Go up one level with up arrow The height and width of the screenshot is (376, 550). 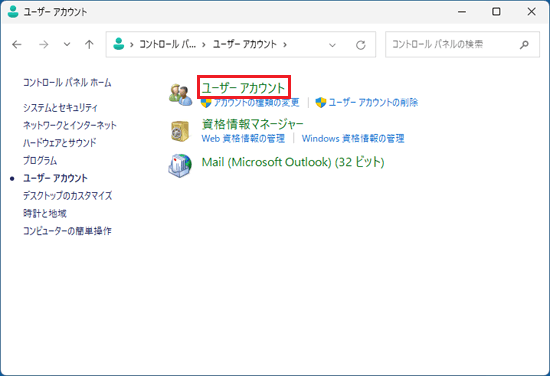89,45
